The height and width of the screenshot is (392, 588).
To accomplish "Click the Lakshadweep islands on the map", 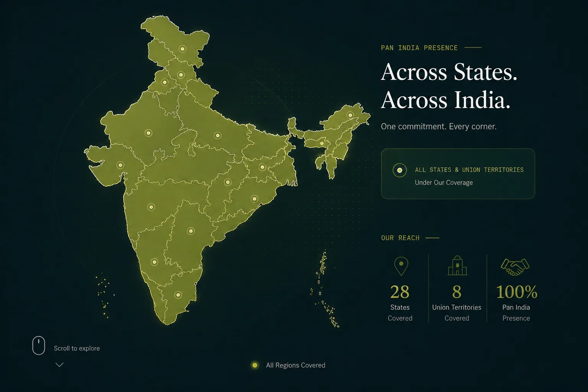I will click(105, 296).
